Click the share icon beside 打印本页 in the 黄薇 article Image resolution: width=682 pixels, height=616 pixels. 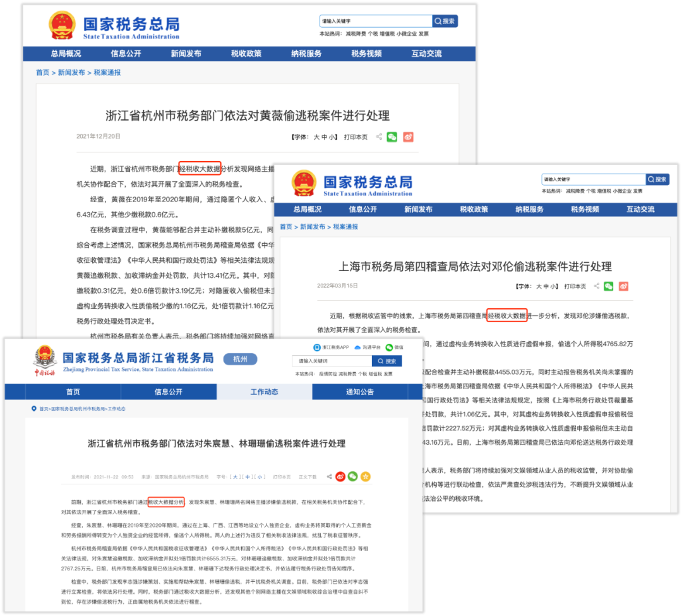tap(379, 136)
